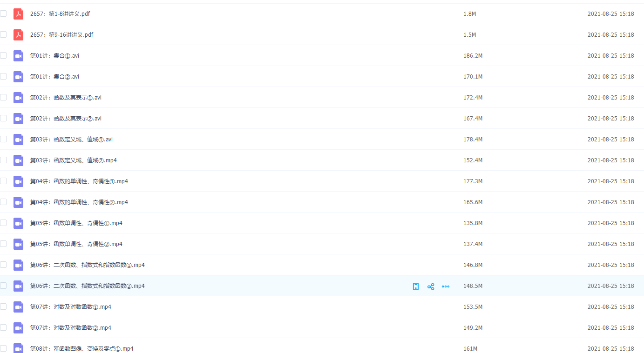Click the video icon for 第07讲：对数及对数函数②.mp4
Viewport: 644px width, 353px height.
coord(18,328)
